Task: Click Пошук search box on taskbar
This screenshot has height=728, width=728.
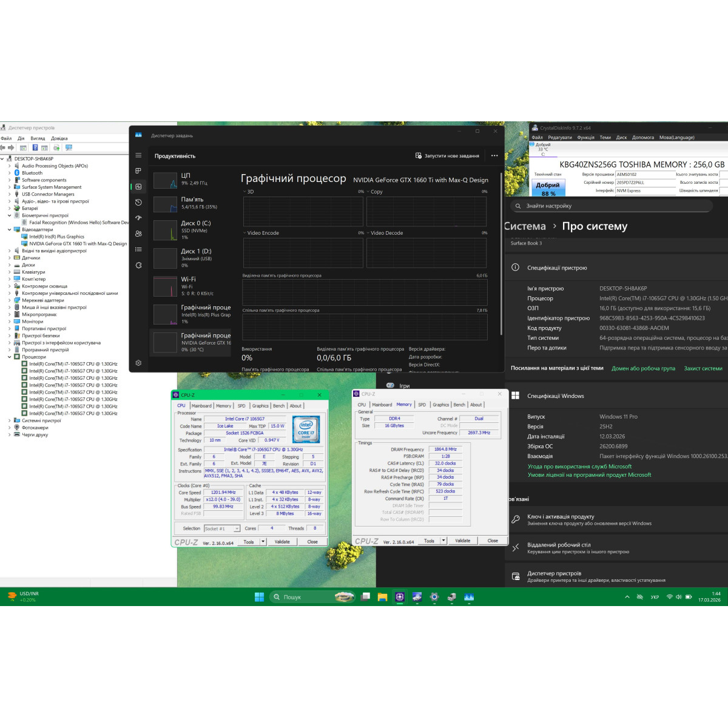Action: click(x=311, y=597)
